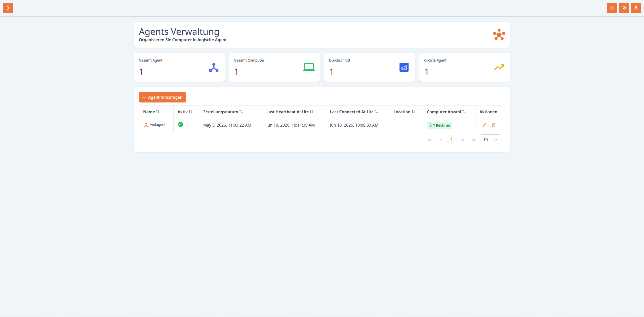This screenshot has height=317, width=644.
Task: Expand the sidebar with the chevron button
Action: tap(8, 8)
